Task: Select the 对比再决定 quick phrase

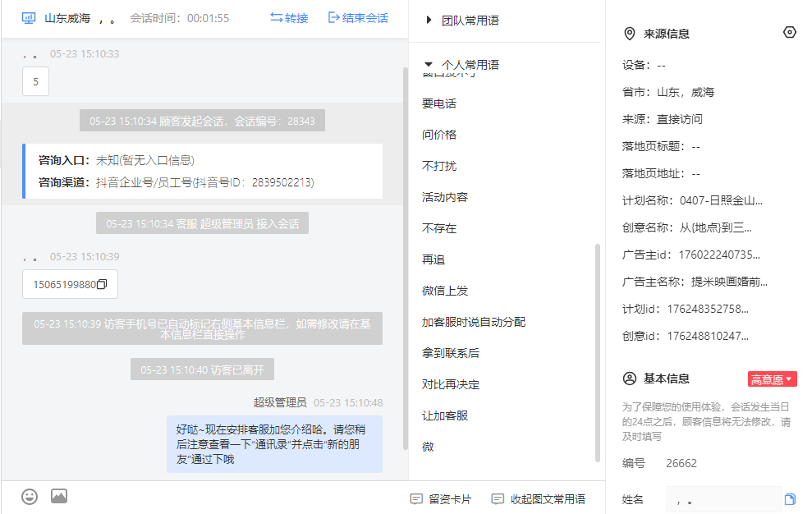Action: (451, 384)
